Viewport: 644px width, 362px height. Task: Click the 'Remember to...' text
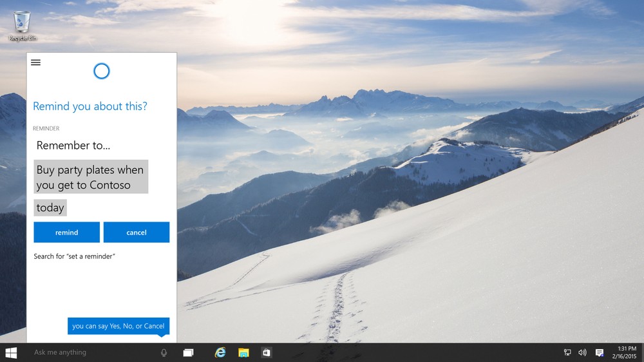coord(73,146)
